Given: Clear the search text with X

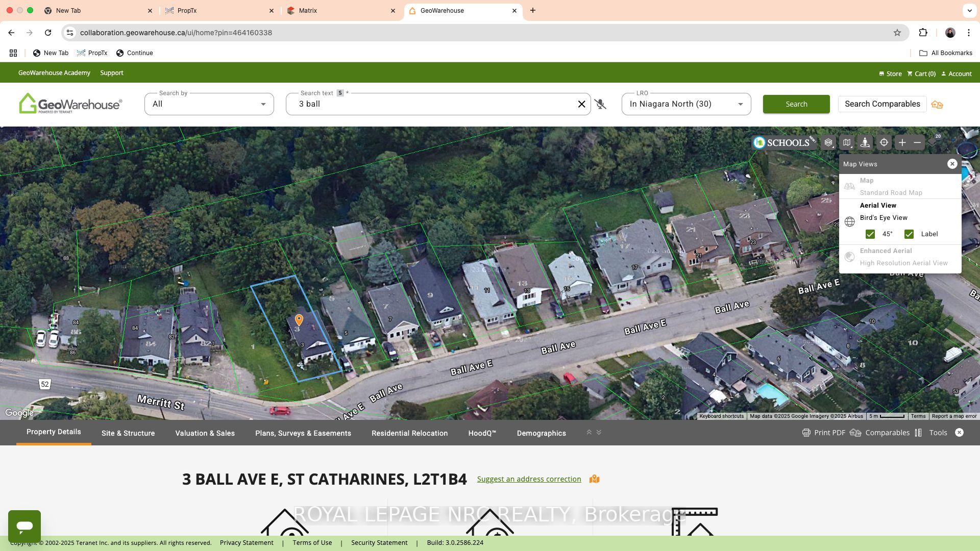Looking at the screenshot, I should pyautogui.click(x=581, y=104).
